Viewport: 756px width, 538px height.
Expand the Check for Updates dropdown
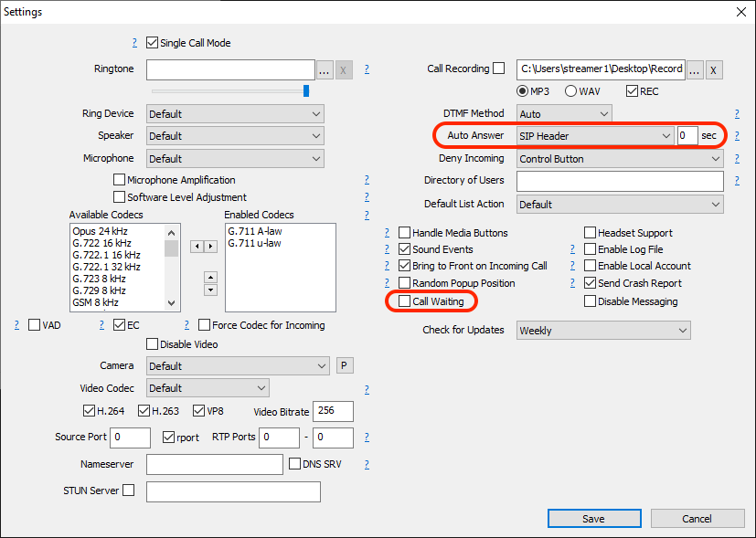[602, 331]
